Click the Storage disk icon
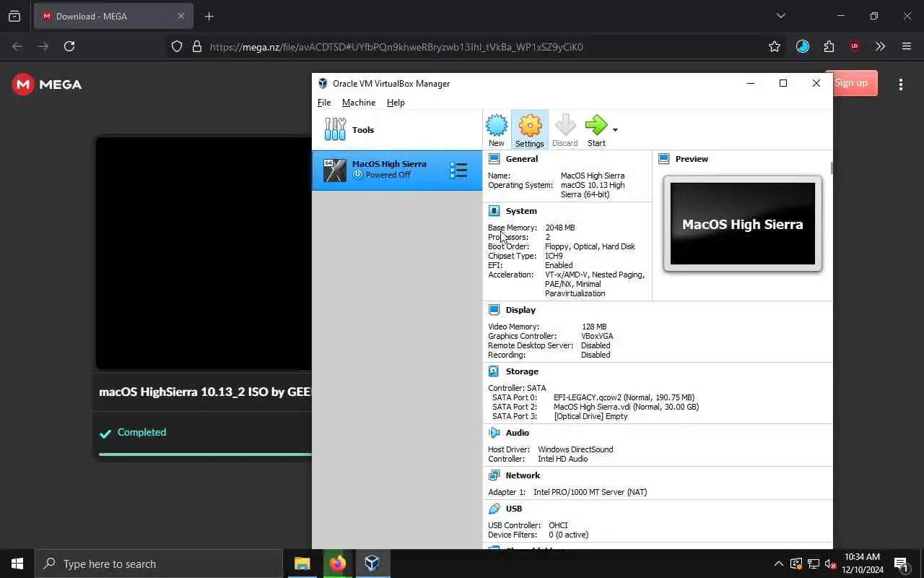This screenshot has height=578, width=924. pyautogui.click(x=494, y=371)
